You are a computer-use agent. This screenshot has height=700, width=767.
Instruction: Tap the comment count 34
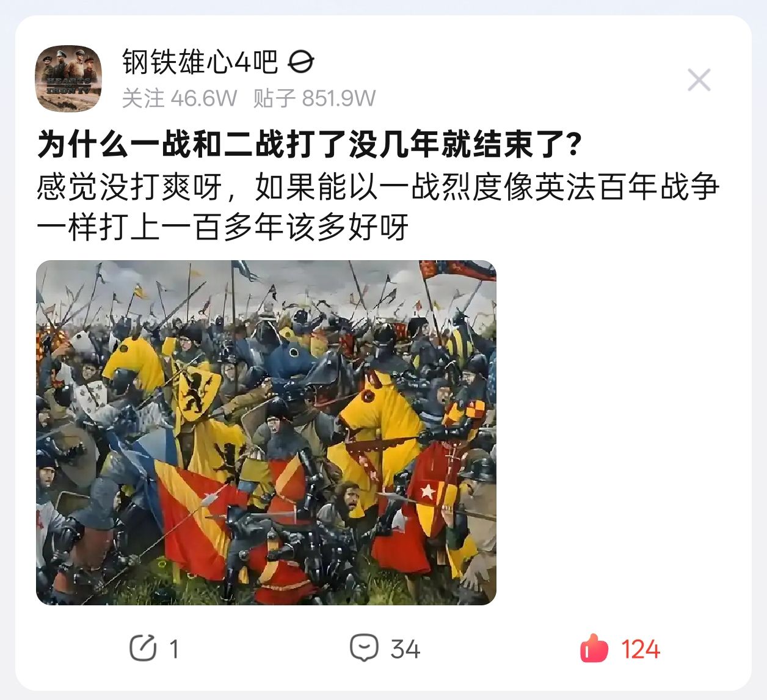click(405, 649)
